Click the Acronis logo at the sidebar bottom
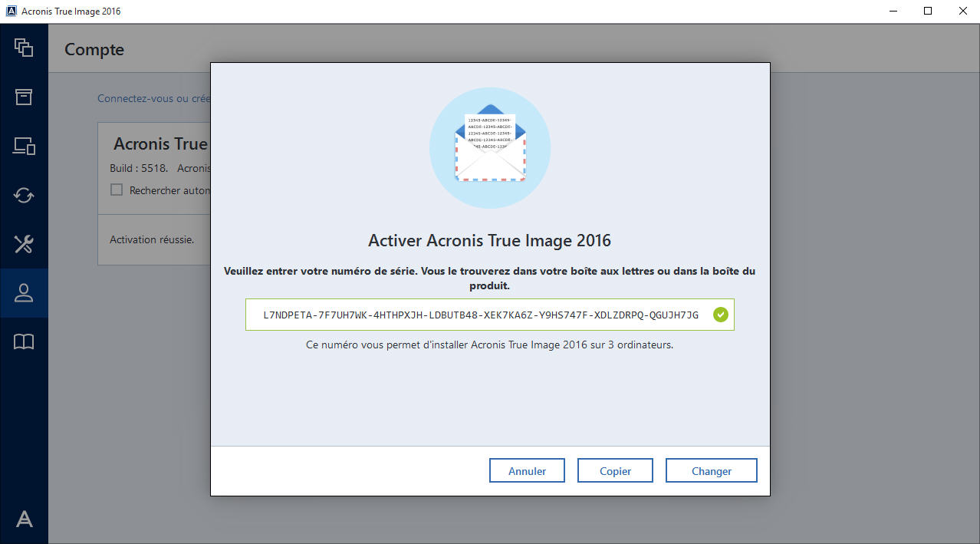This screenshot has width=980, height=544. click(24, 519)
